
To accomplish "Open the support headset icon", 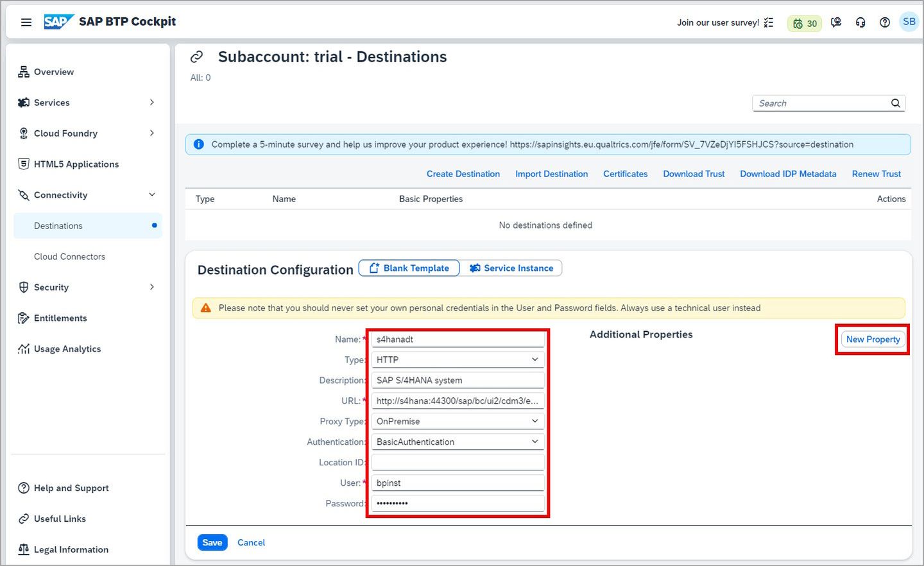I will pos(860,22).
